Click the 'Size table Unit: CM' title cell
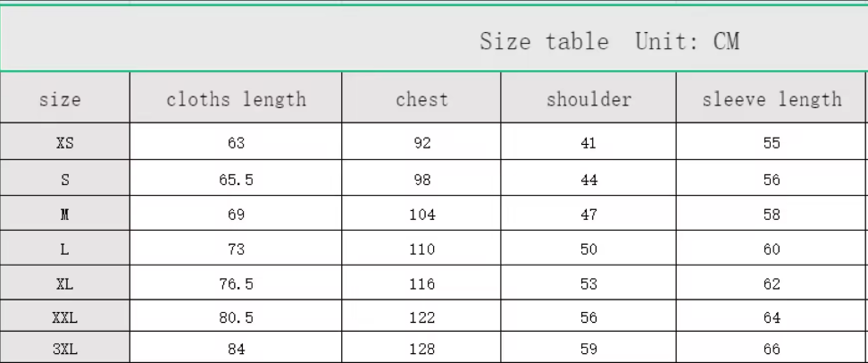The image size is (868, 363). pos(609,41)
